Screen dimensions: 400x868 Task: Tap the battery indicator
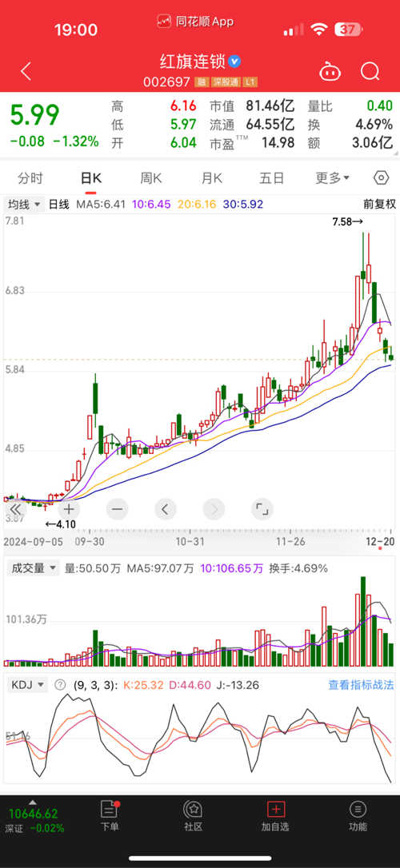pos(350,30)
